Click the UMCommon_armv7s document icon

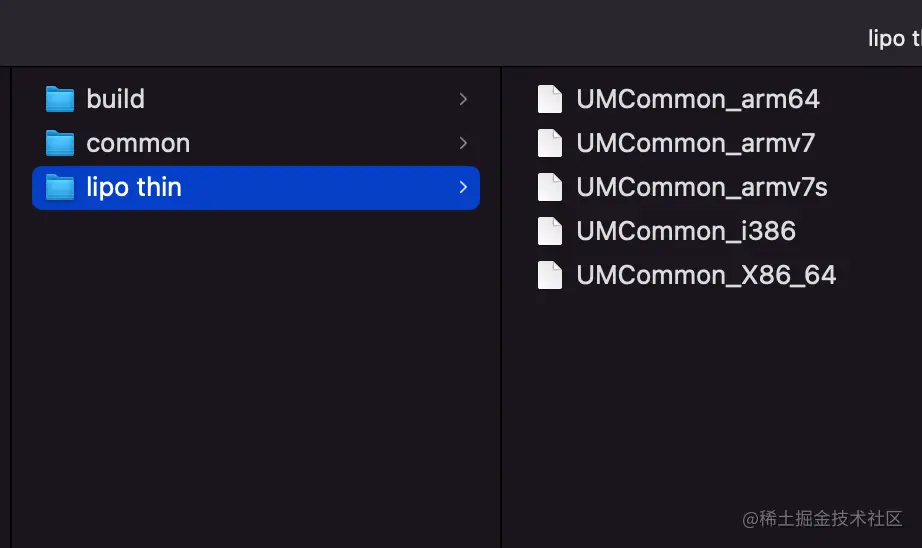pos(550,187)
